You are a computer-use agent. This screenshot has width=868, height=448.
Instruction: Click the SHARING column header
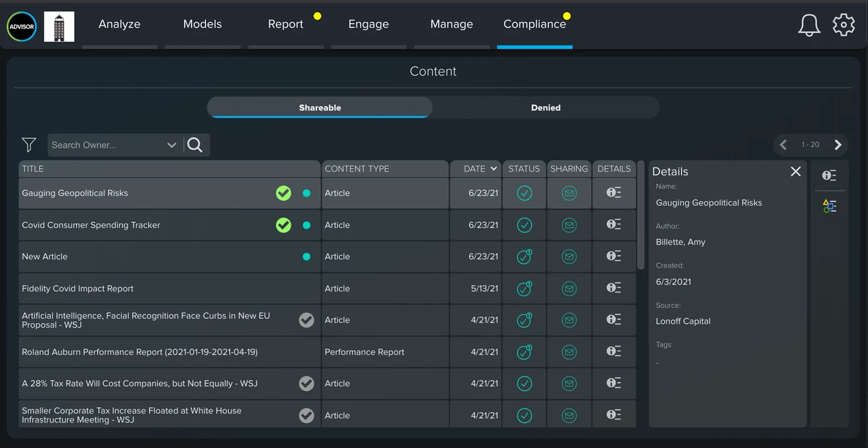click(x=569, y=169)
